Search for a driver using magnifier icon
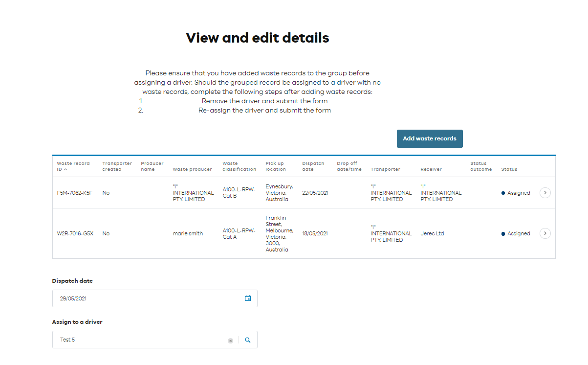Viewport: 588px width, 365px height. click(x=248, y=340)
